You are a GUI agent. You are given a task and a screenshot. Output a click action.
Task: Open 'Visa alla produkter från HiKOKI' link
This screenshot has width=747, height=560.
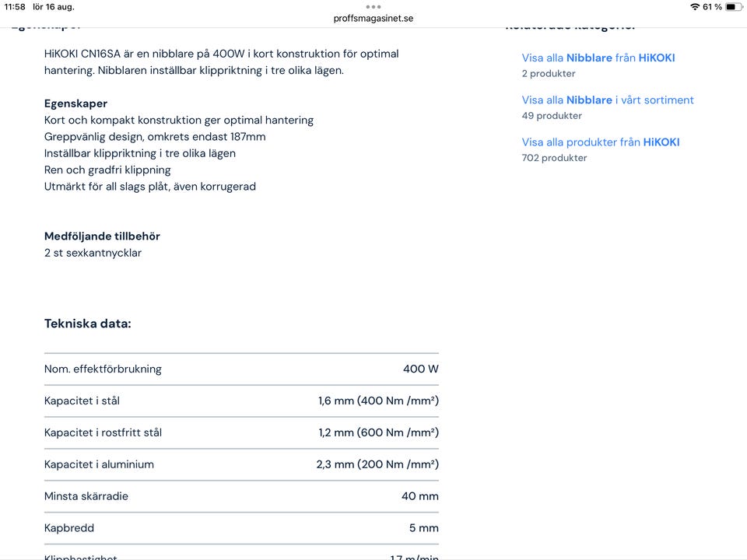[x=601, y=142]
